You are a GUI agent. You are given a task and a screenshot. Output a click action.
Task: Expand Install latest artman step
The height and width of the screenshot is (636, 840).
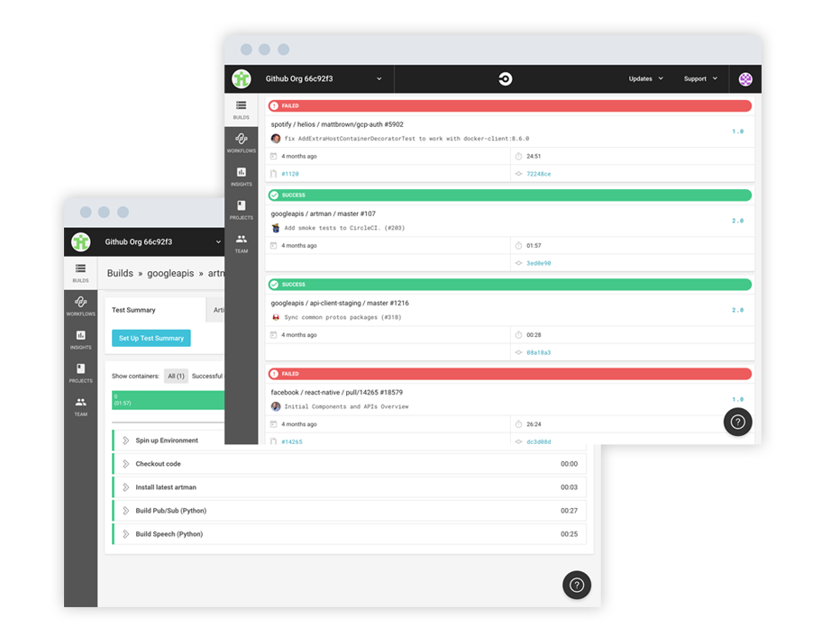125,487
